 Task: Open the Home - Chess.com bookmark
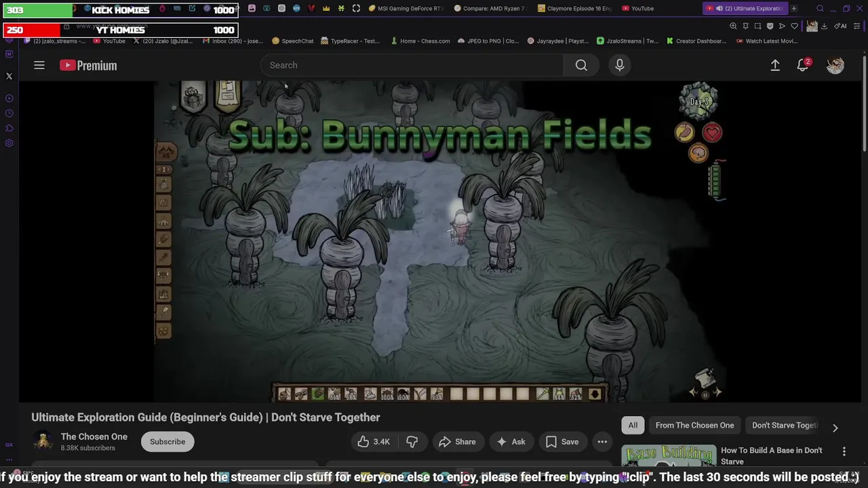click(420, 41)
